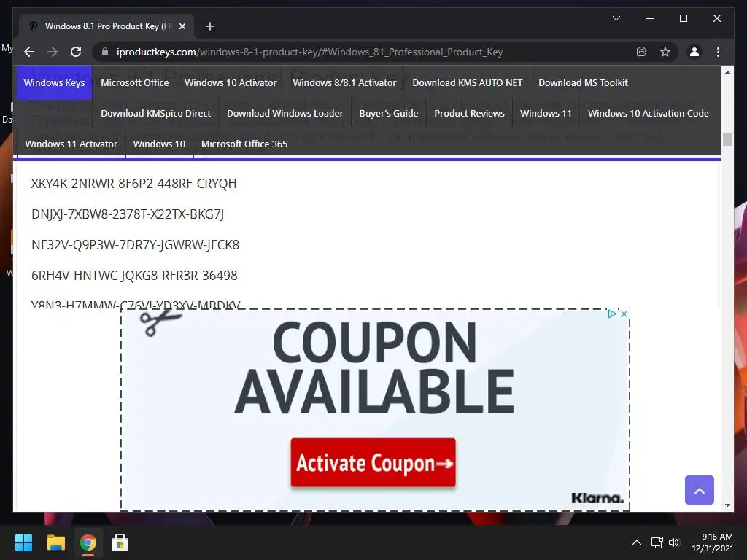Select key NF32V-Q9P3W-7DR7Y-JGWRW-JFCK8
This screenshot has height=560, width=747.
click(135, 245)
